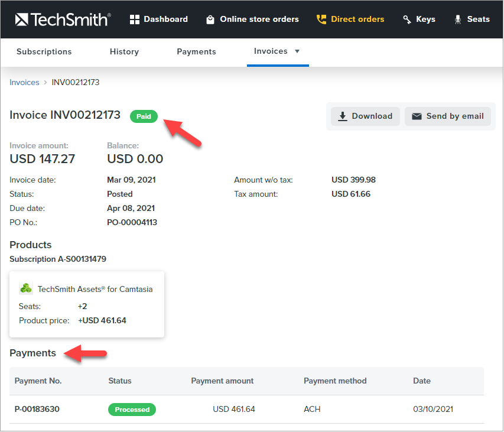Click the Products section heading

(x=31, y=245)
